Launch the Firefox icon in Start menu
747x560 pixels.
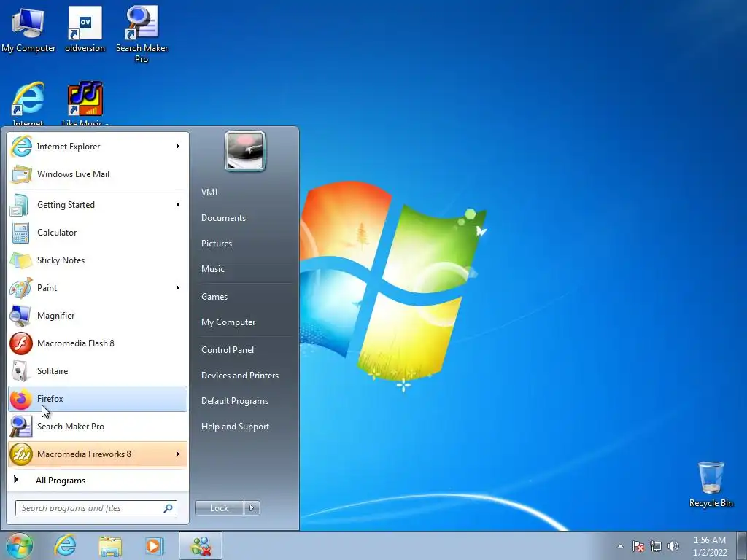coord(21,399)
